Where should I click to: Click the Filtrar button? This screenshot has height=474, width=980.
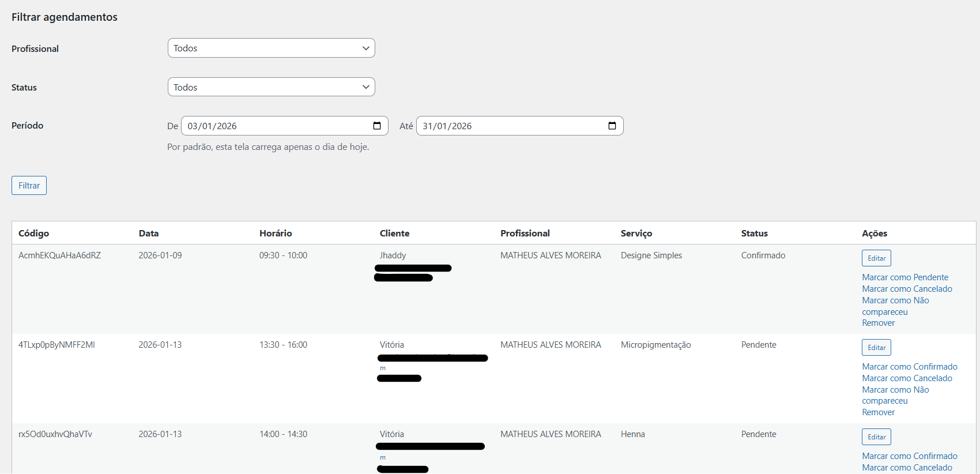(x=29, y=185)
